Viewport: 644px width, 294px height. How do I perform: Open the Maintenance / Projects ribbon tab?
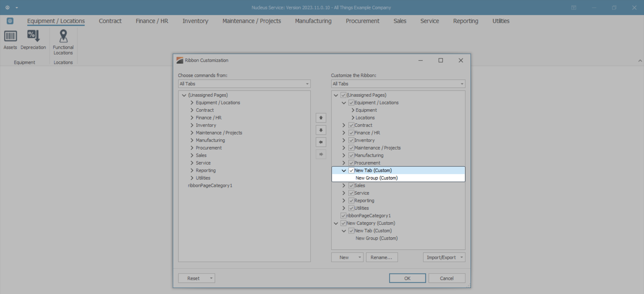(252, 21)
